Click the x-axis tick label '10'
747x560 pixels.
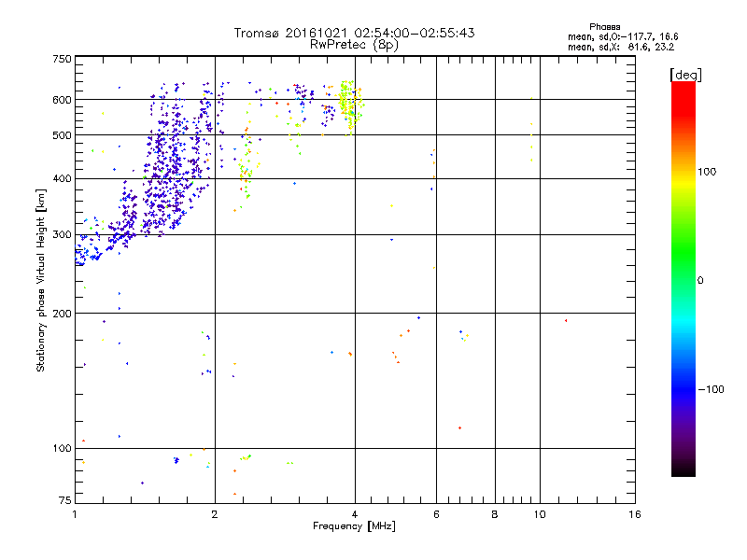tap(540, 514)
